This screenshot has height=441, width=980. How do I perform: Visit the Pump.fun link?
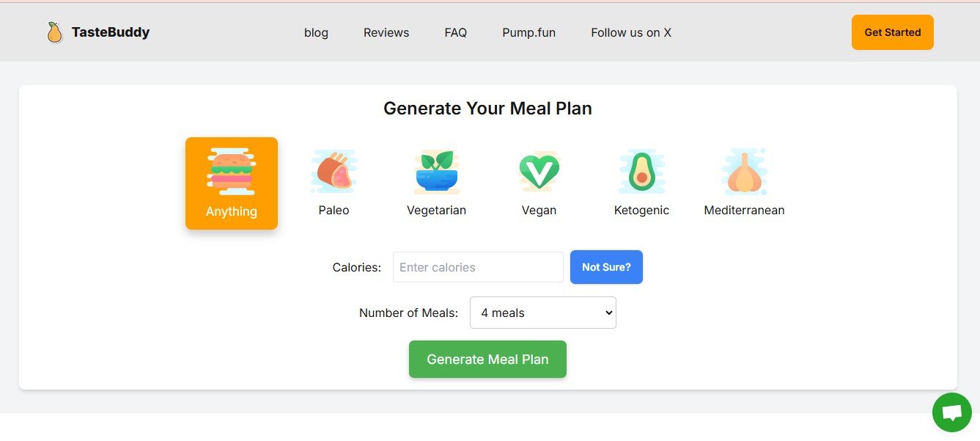click(x=528, y=32)
